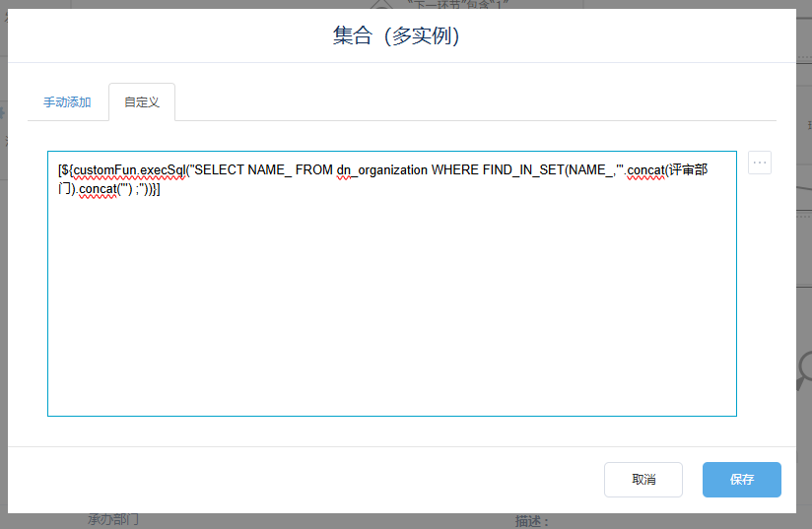This screenshot has height=529, width=812.
Task: Click the WHERE keyword in the SQL text
Action: [455, 169]
